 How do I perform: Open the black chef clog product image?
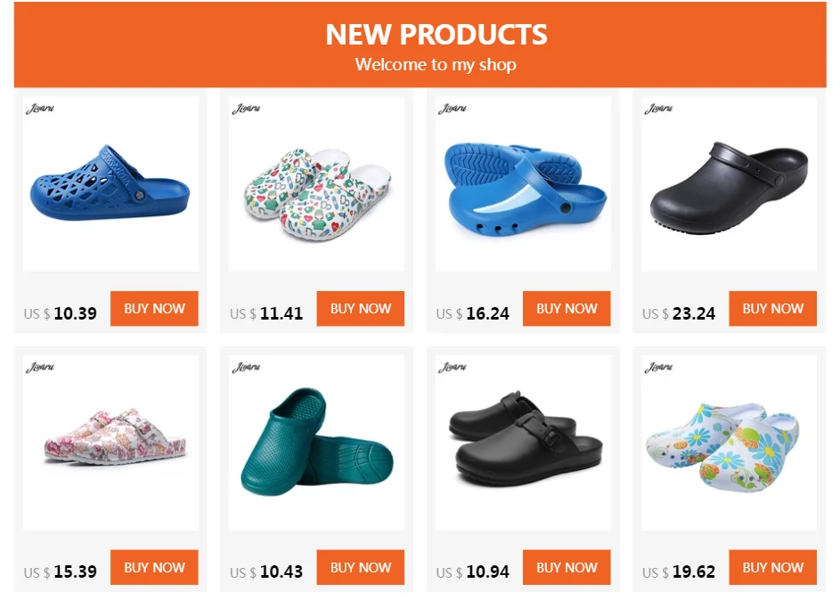pyautogui.click(x=730, y=183)
